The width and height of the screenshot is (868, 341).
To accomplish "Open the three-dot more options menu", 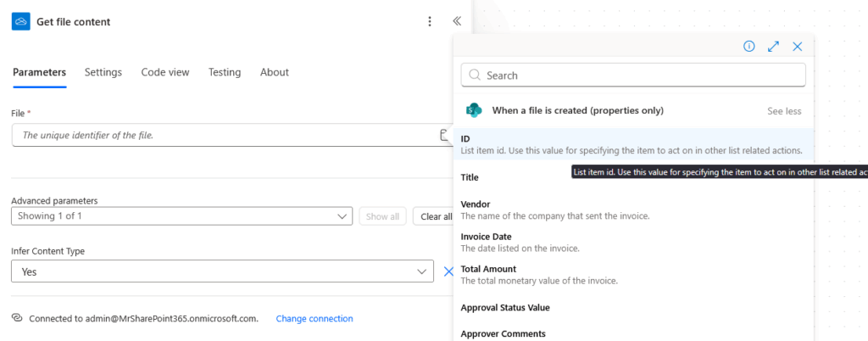I will [430, 21].
